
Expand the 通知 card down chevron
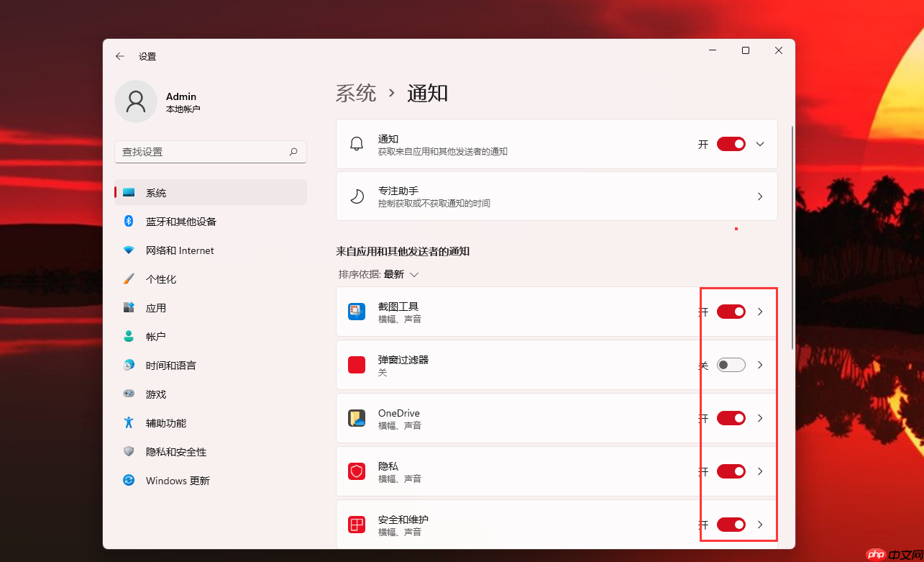[760, 144]
